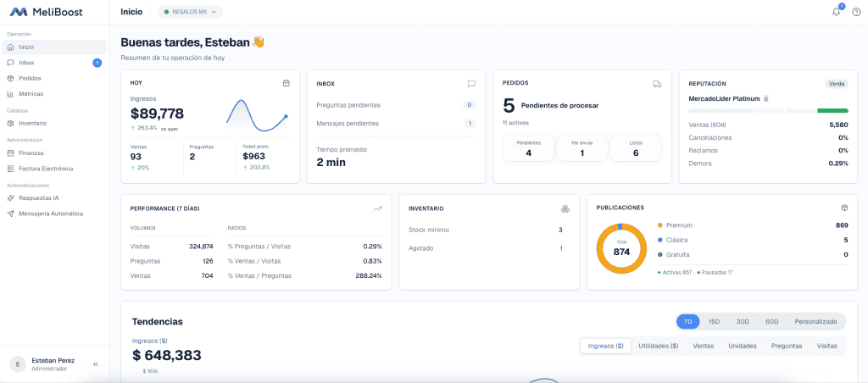The image size is (868, 383).
Task: Click the 288.24% Ventas / Preguntas ratio
Action: (x=369, y=275)
